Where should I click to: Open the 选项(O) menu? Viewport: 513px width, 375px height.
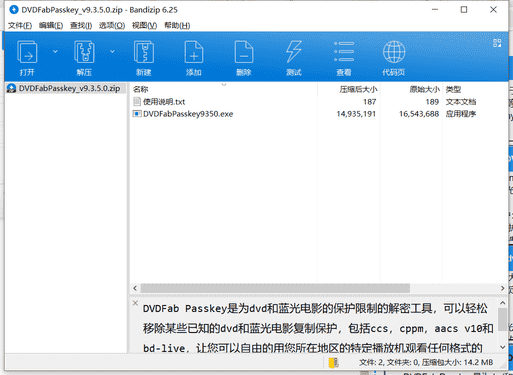112,25
